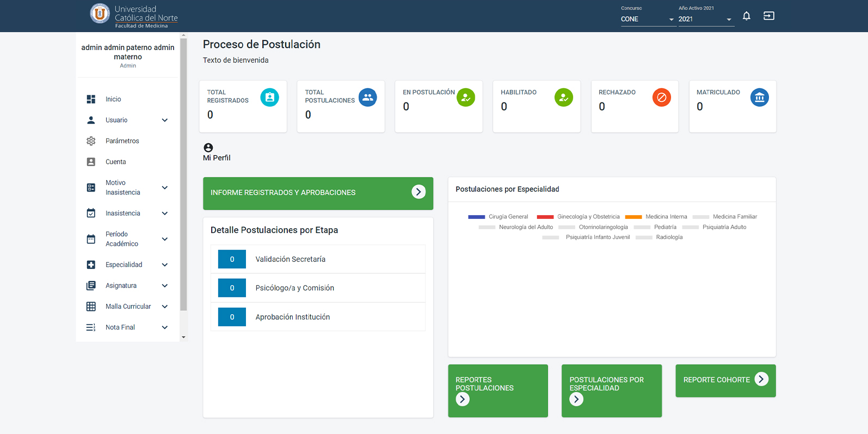Click the sidebar vertical scrollbar
The height and width of the screenshot is (434, 868).
pos(183,174)
